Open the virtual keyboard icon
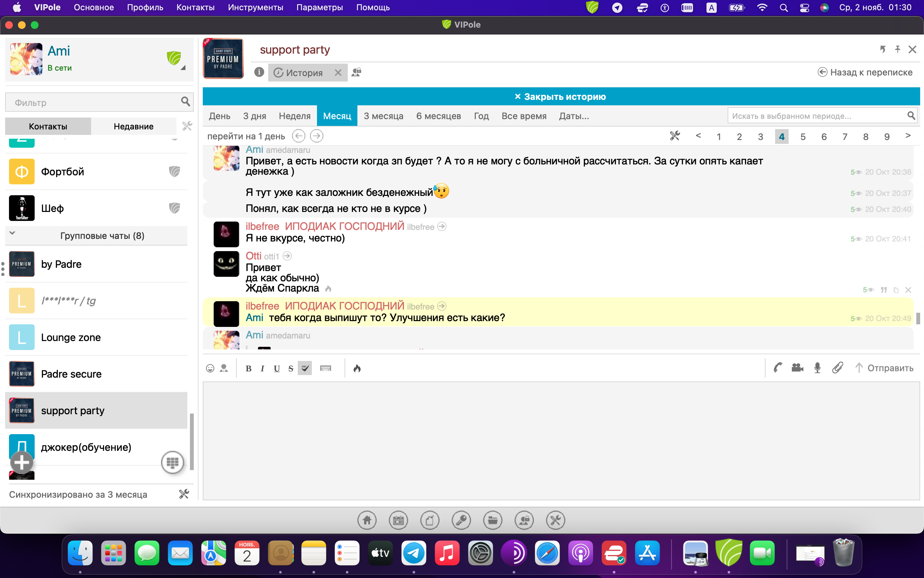924x578 pixels. (326, 368)
